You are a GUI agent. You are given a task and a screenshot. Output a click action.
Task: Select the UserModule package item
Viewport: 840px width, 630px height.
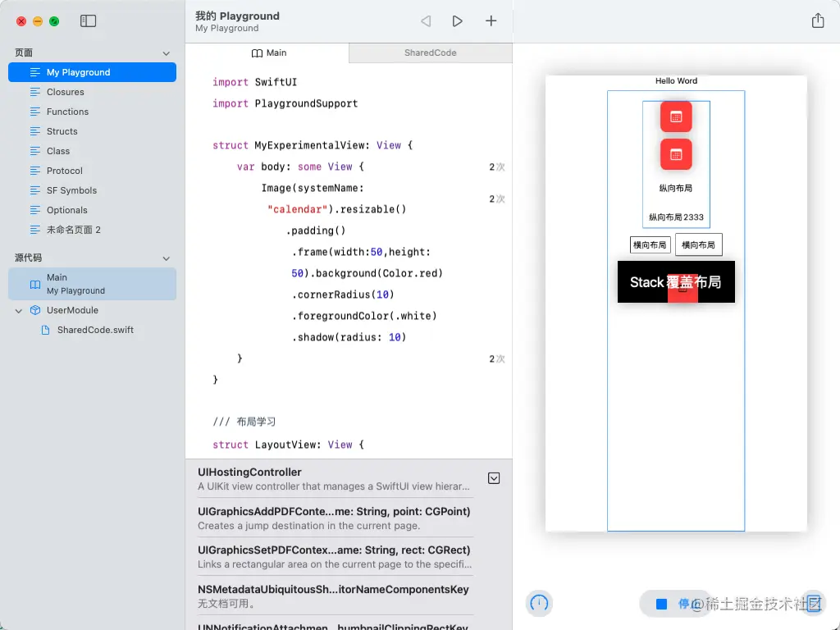[92, 310]
